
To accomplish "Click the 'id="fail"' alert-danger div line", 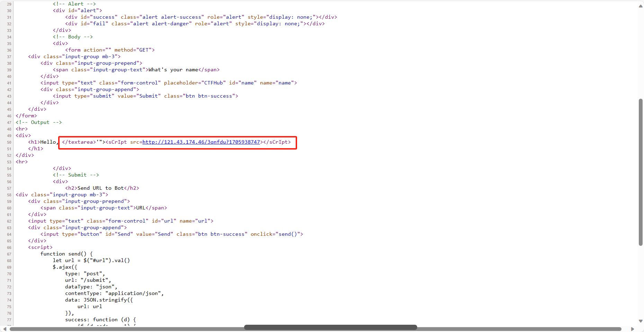I will pos(195,24).
